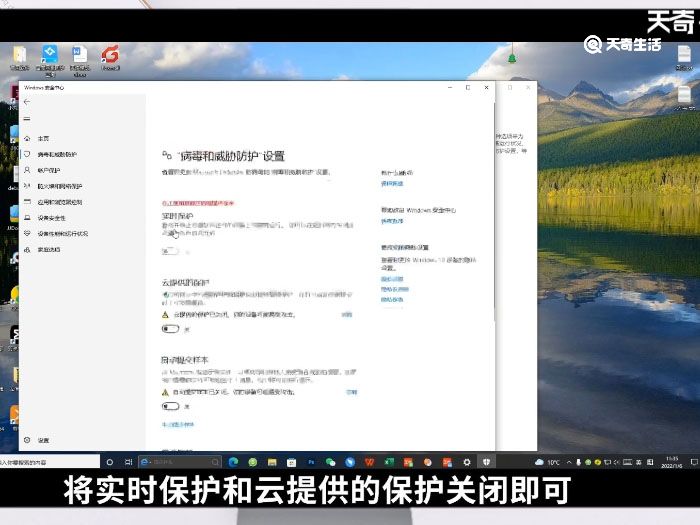Image resolution: width=700 pixels, height=525 pixels.
Task: Open Account protection (帐户保护)
Action: 49,171
